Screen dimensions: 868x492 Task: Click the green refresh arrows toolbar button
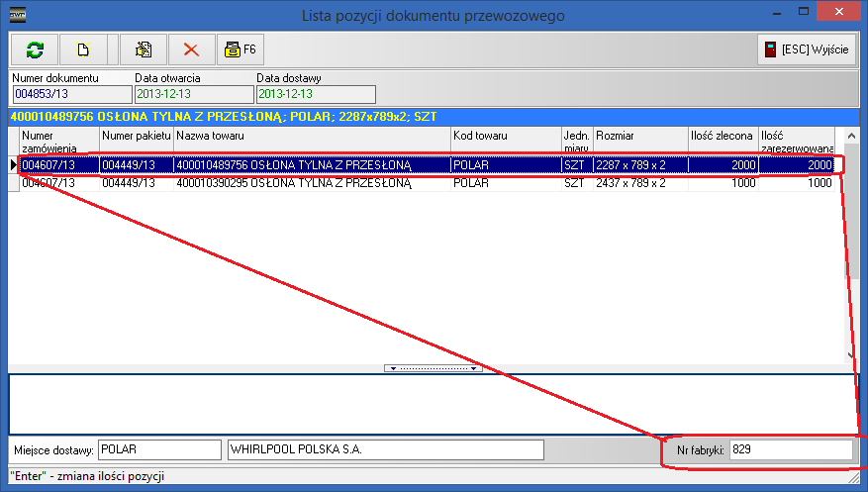(x=35, y=49)
